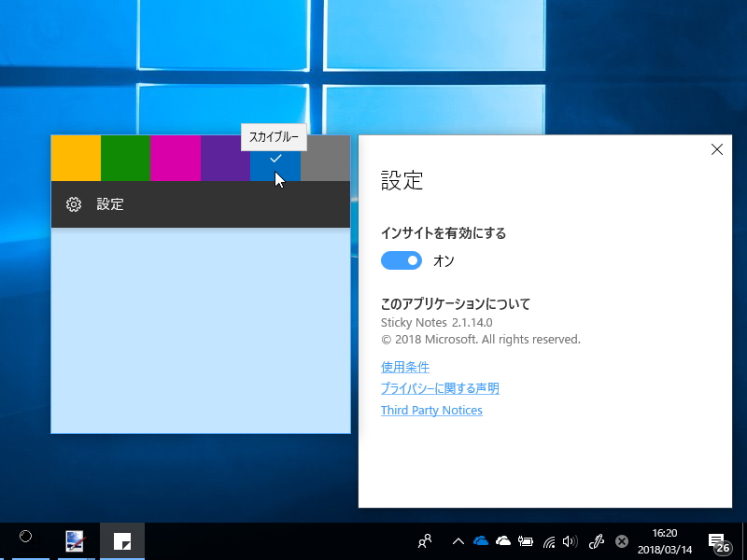The height and width of the screenshot is (560, 747).
Task: Click the Sticky Notes icon on the taskbar
Action: coord(122,540)
